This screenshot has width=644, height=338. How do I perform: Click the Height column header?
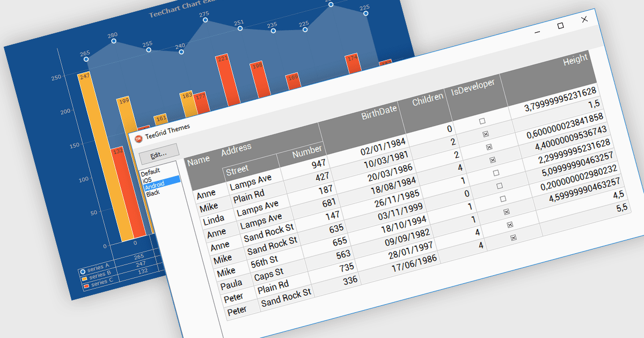click(575, 60)
